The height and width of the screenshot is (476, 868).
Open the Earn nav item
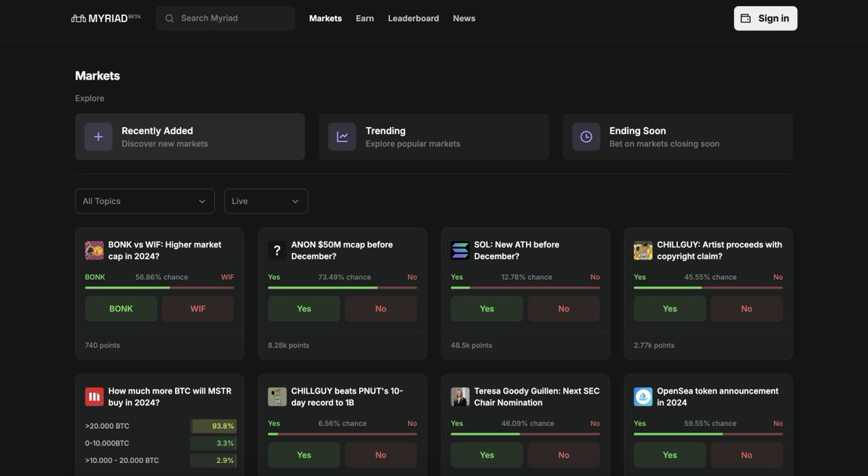tap(365, 18)
